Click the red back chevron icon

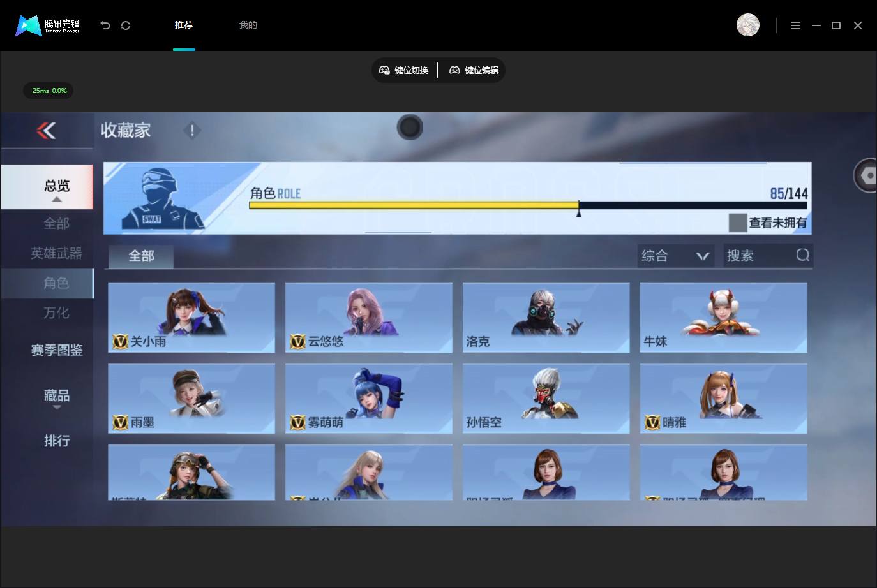pos(46,131)
